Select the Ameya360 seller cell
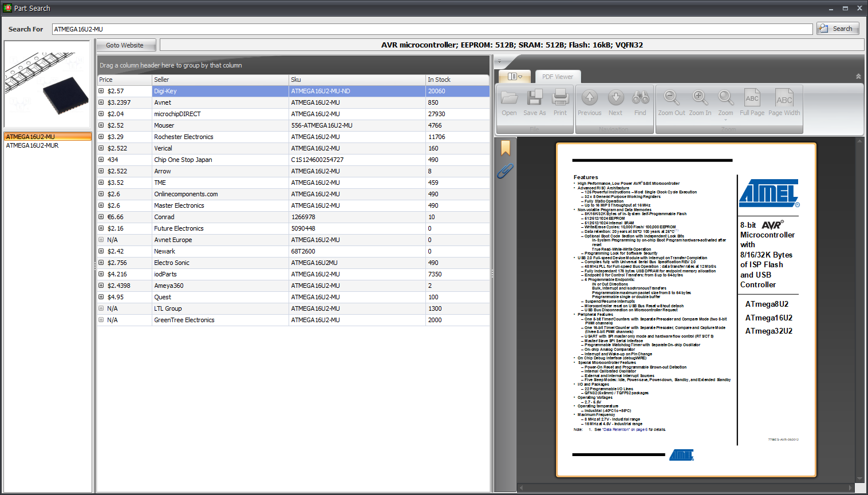The width and height of the screenshot is (868, 495). pyautogui.click(x=220, y=286)
